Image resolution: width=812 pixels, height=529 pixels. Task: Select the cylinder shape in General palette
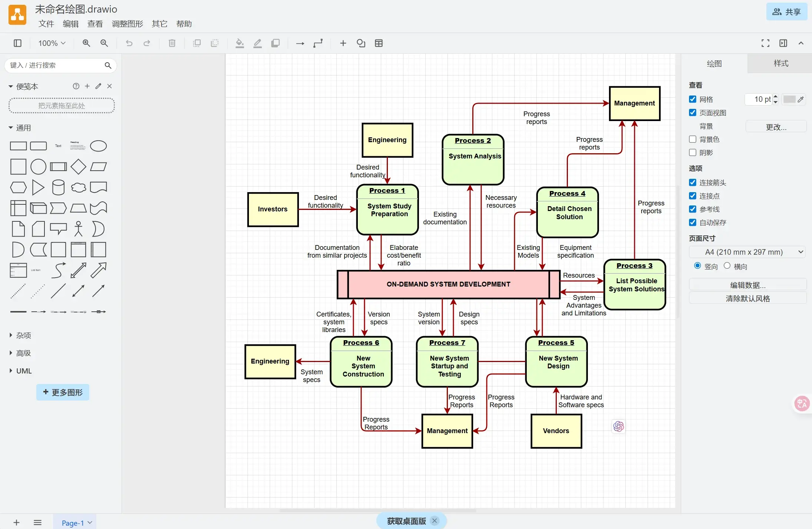58,187
